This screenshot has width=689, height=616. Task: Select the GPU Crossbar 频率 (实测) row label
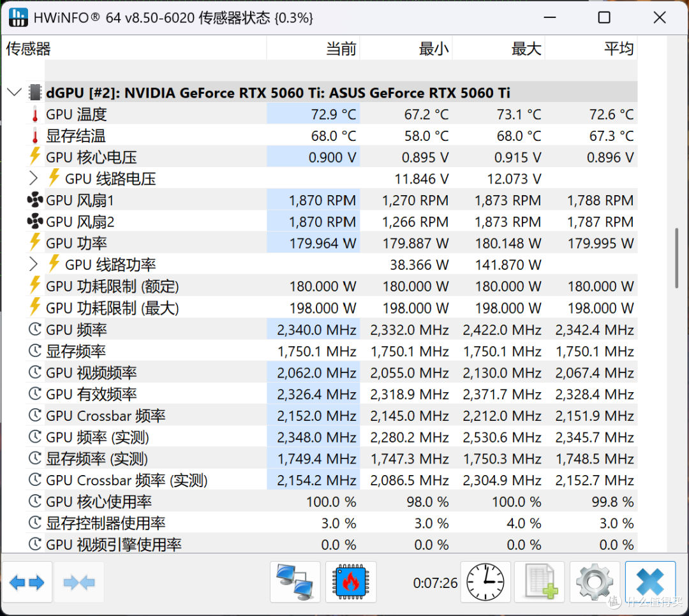pyautogui.click(x=127, y=480)
